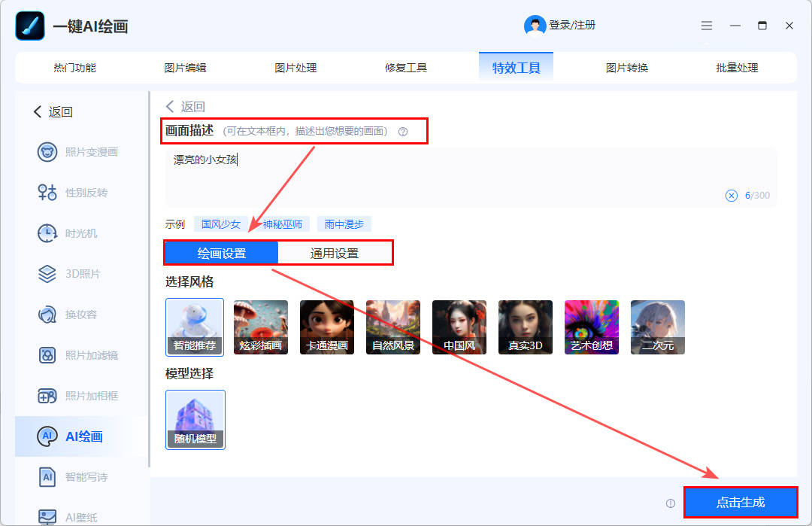
Task: Select the 自然风景 style thumbnail
Action: tap(393, 327)
